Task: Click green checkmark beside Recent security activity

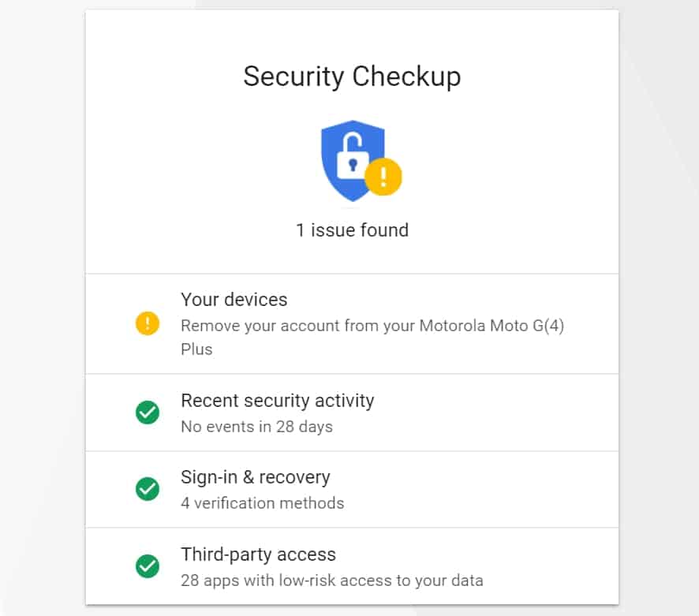Action: pyautogui.click(x=148, y=413)
